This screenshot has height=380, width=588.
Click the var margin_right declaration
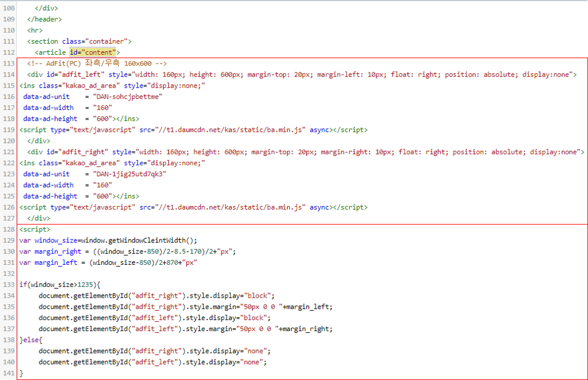click(127, 252)
